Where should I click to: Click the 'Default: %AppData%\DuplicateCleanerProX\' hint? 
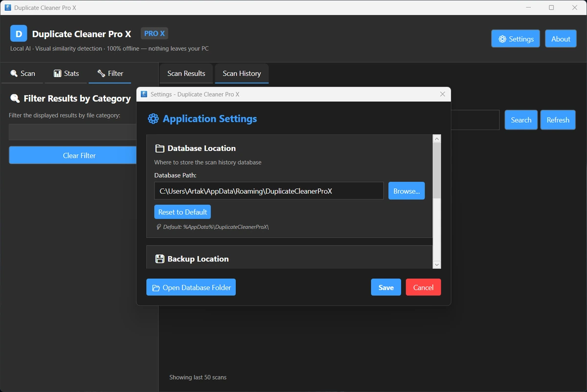[216, 227]
